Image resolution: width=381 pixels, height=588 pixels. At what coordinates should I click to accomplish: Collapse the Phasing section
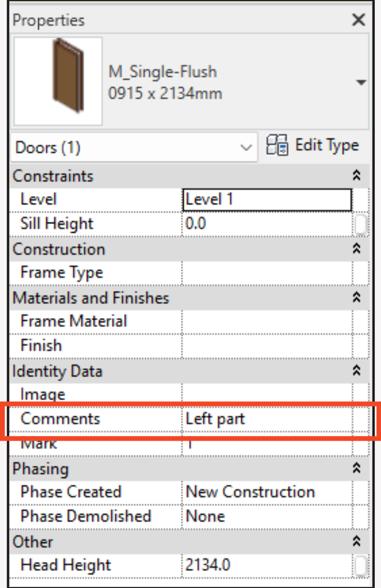pyautogui.click(x=357, y=468)
